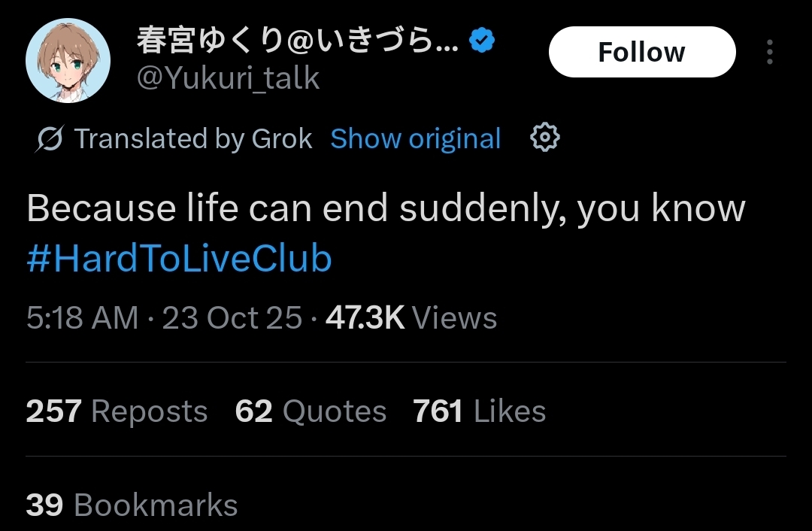This screenshot has width=812, height=531.
Task: Click the 47.3K Views counter
Action: (411, 317)
